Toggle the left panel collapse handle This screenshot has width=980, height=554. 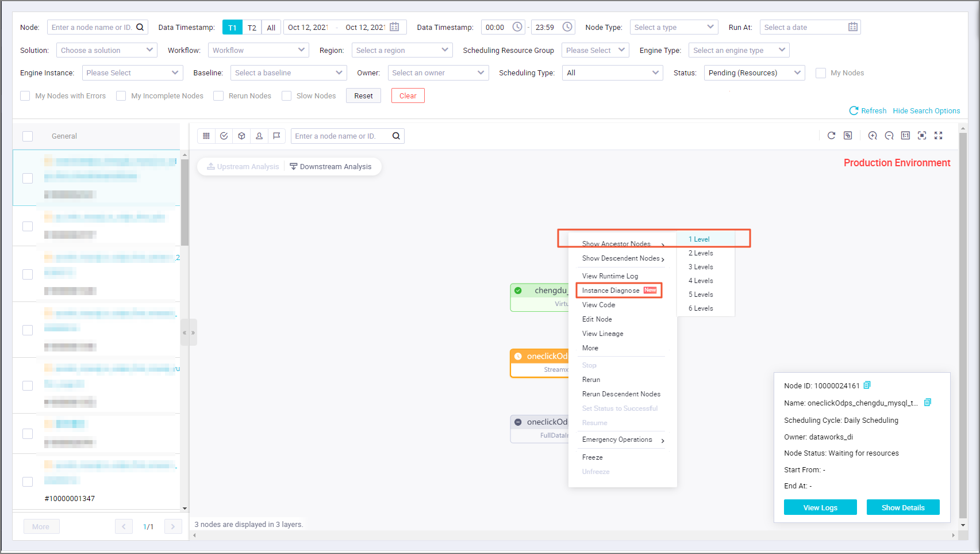[x=189, y=333]
